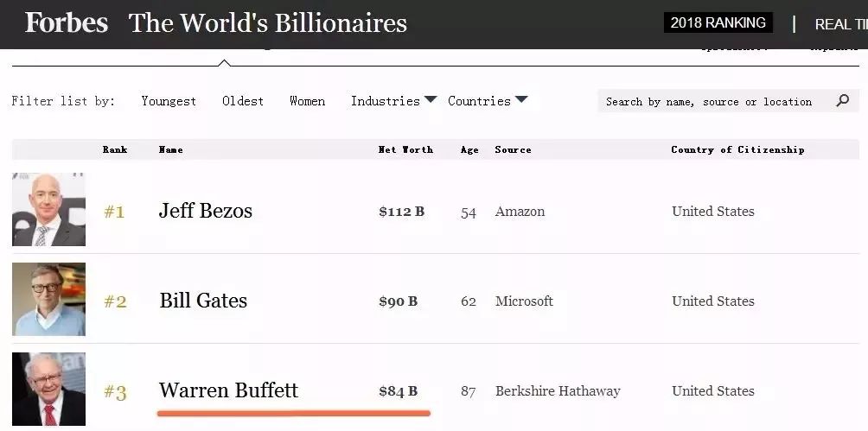Open Jeff Bezos profile link
Screen dimensions: 868x431
(x=206, y=211)
